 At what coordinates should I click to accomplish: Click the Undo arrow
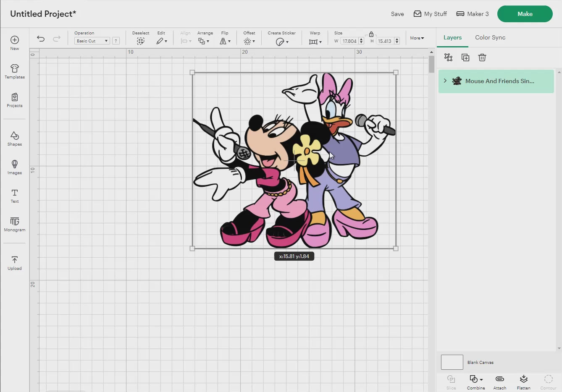point(41,39)
